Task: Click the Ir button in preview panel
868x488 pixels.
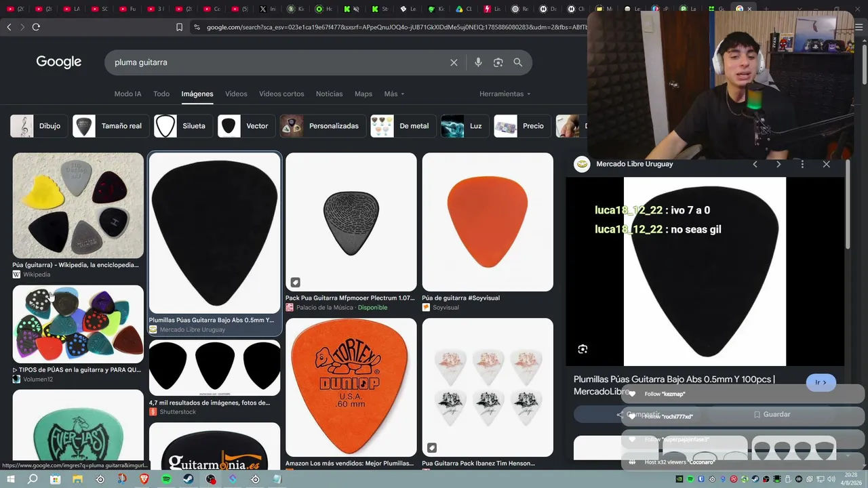Action: point(821,382)
